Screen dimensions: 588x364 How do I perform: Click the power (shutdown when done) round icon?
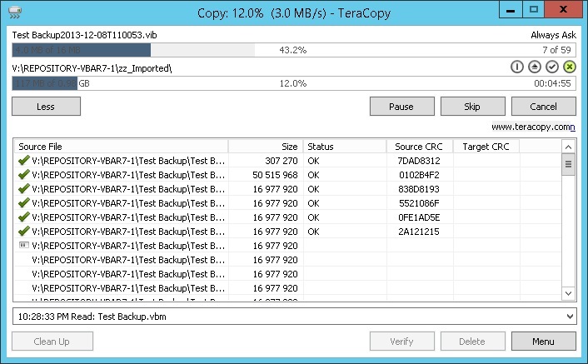516,67
